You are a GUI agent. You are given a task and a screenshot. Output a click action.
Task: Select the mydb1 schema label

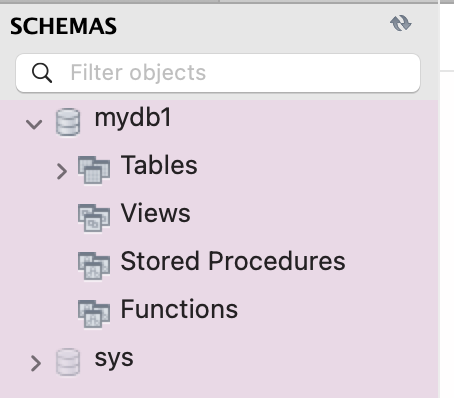tap(133, 118)
